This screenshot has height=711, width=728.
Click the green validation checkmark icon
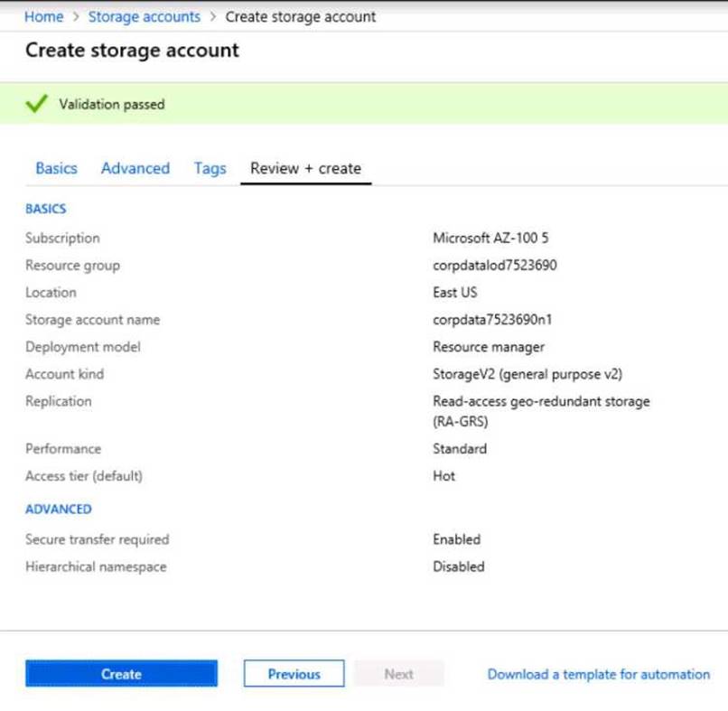click(x=37, y=104)
